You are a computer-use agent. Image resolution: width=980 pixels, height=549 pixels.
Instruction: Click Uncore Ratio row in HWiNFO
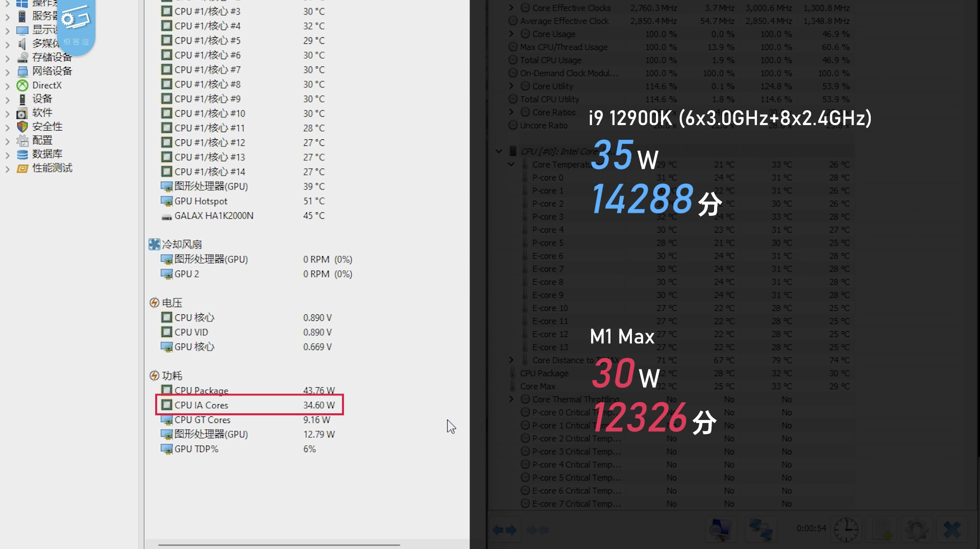(x=679, y=125)
